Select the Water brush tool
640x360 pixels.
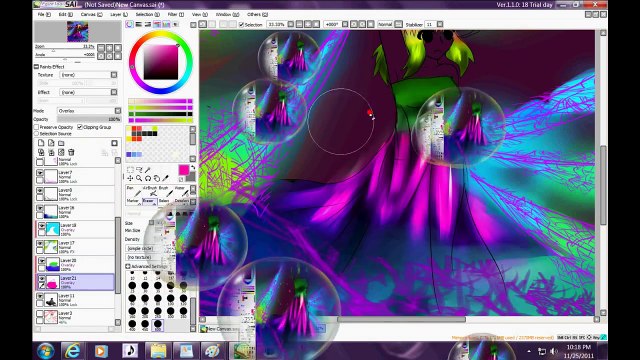click(181, 191)
